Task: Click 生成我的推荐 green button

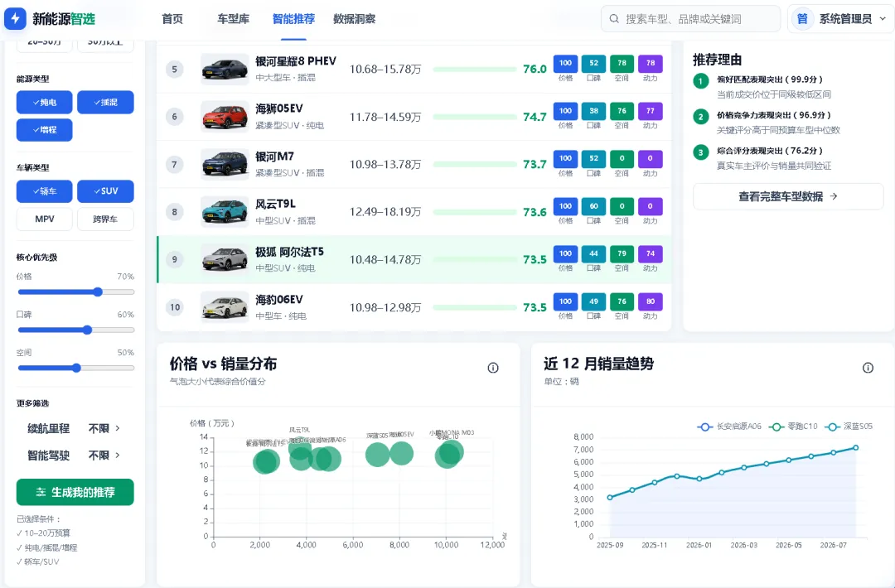Action: [75, 492]
